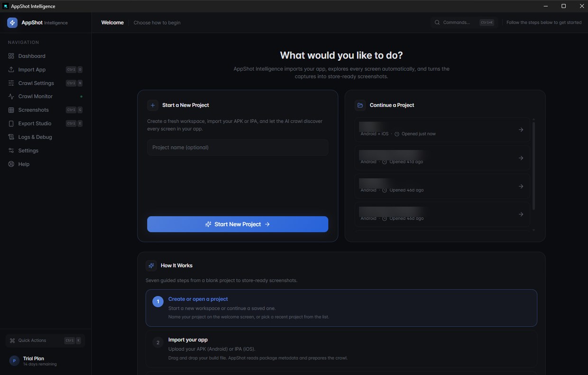Viewport: 588px width, 375px height.
Task: Click the NAVIGATION section label
Action: pos(24,42)
